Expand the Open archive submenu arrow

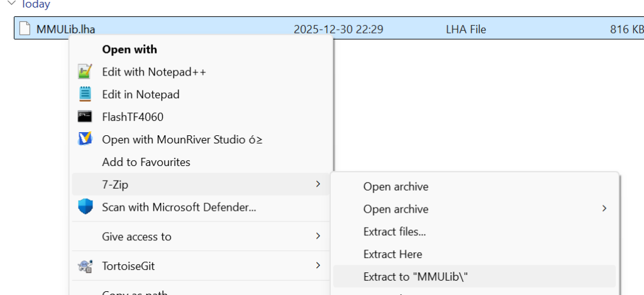point(605,209)
